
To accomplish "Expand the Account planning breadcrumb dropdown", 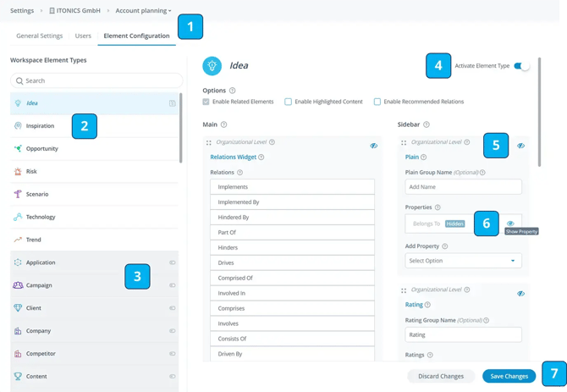I will click(x=143, y=11).
